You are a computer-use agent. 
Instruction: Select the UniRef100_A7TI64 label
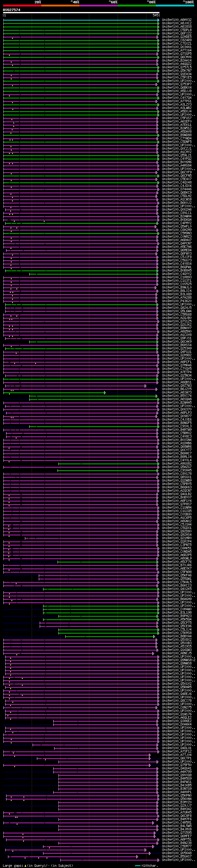tap(177, 50)
